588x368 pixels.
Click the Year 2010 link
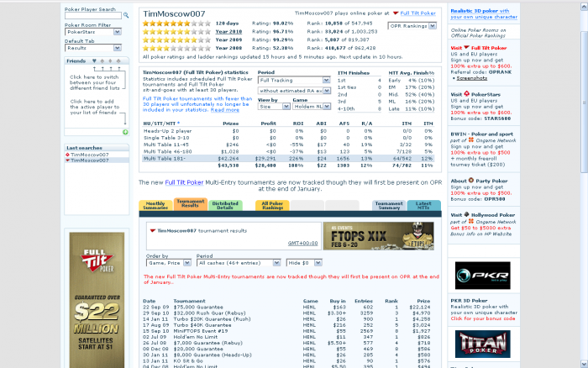coord(228,32)
